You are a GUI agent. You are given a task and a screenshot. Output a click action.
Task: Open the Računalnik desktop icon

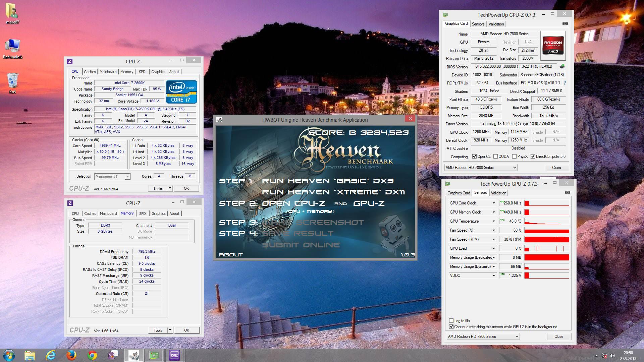(13, 49)
